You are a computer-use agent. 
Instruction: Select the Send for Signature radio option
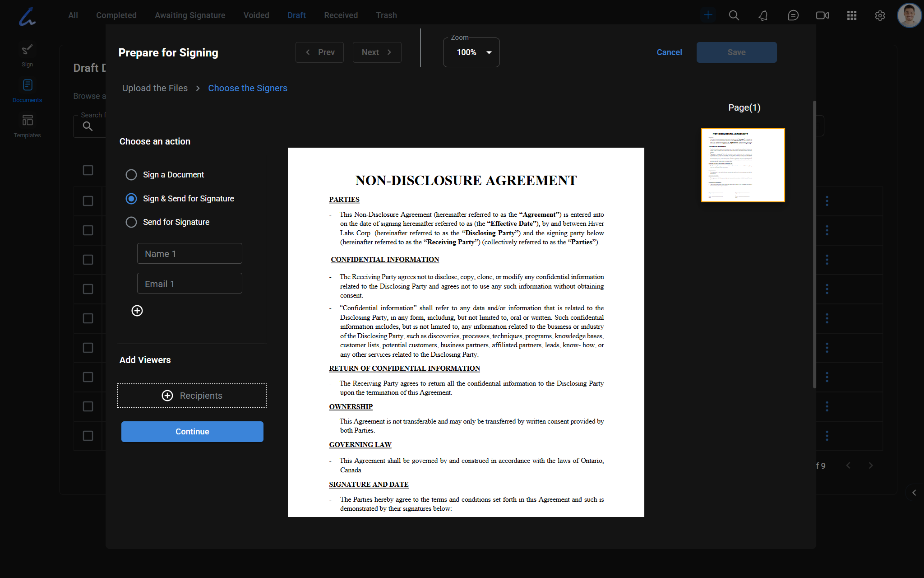[131, 222]
